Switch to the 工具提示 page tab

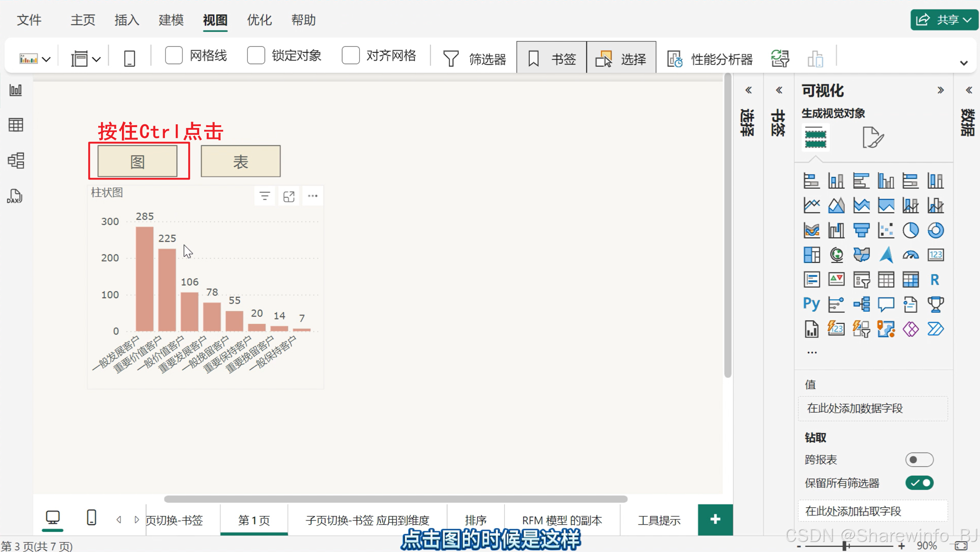tap(659, 520)
